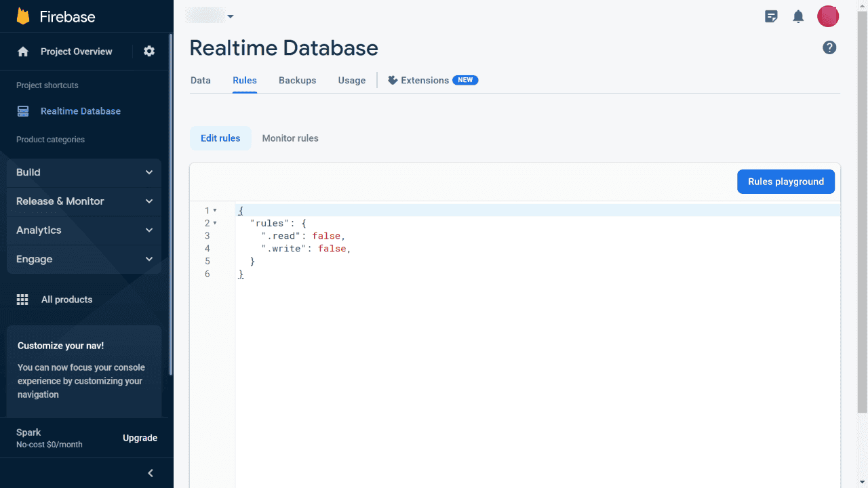
Task: Open notifications via the bell icon
Action: point(798,16)
